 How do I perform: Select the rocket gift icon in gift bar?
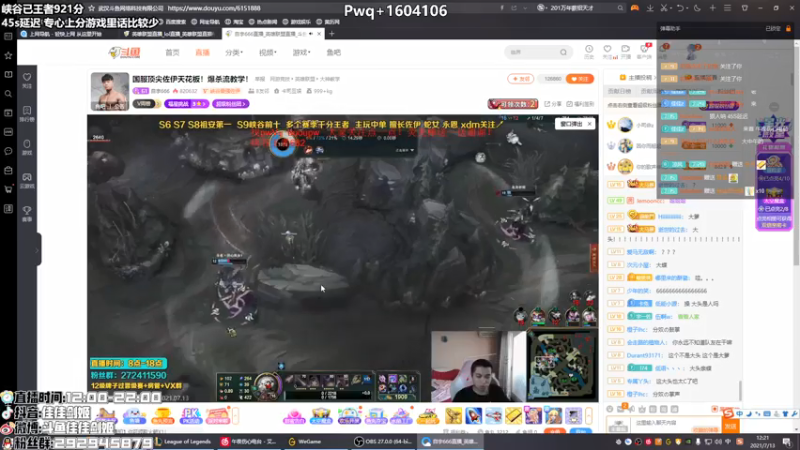pyautogui.click(x=473, y=416)
